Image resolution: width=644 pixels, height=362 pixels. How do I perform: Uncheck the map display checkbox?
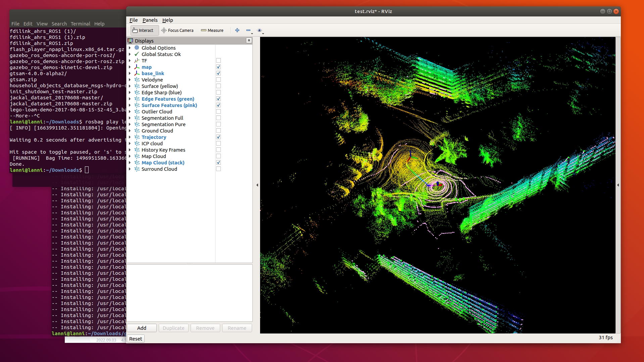coord(218,67)
